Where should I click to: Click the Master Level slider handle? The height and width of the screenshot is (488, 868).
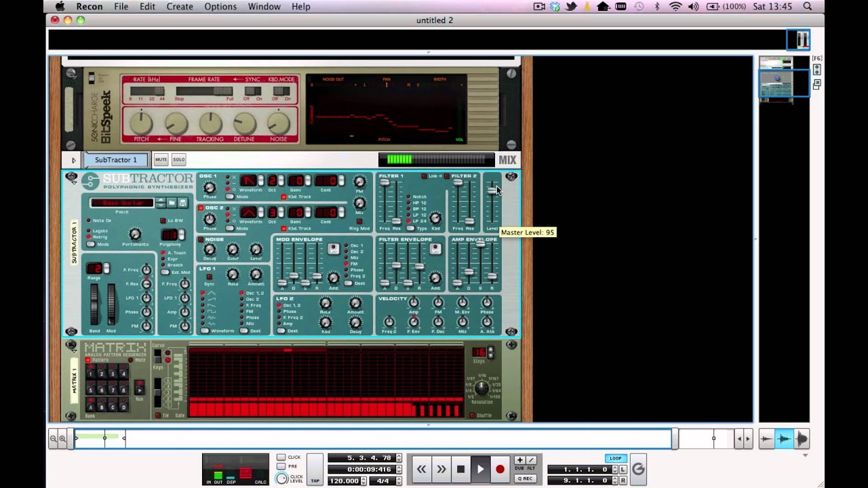click(492, 190)
